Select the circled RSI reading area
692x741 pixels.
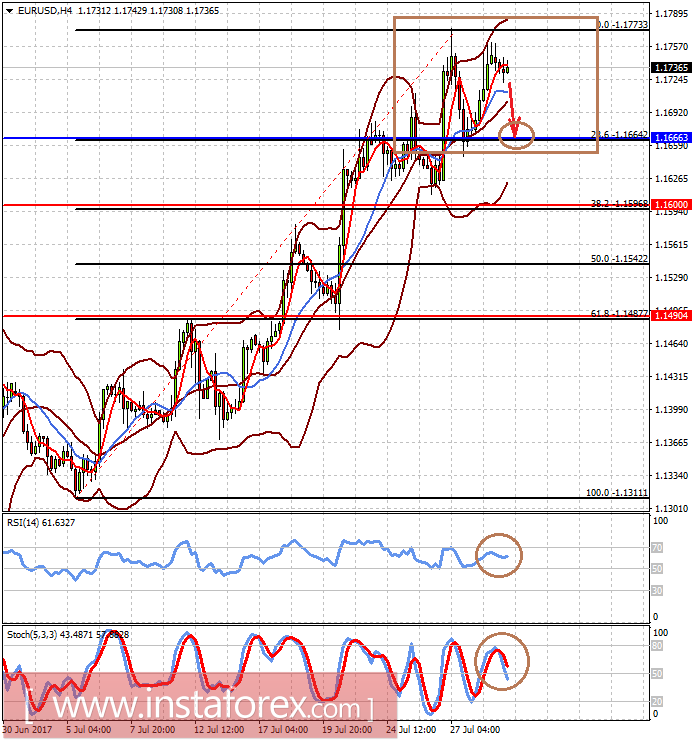(x=499, y=555)
